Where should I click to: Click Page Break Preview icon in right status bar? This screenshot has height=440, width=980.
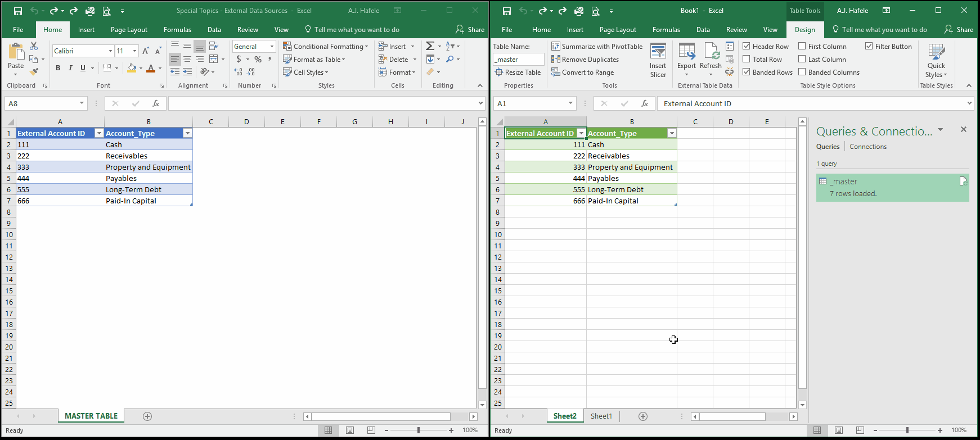click(860, 430)
